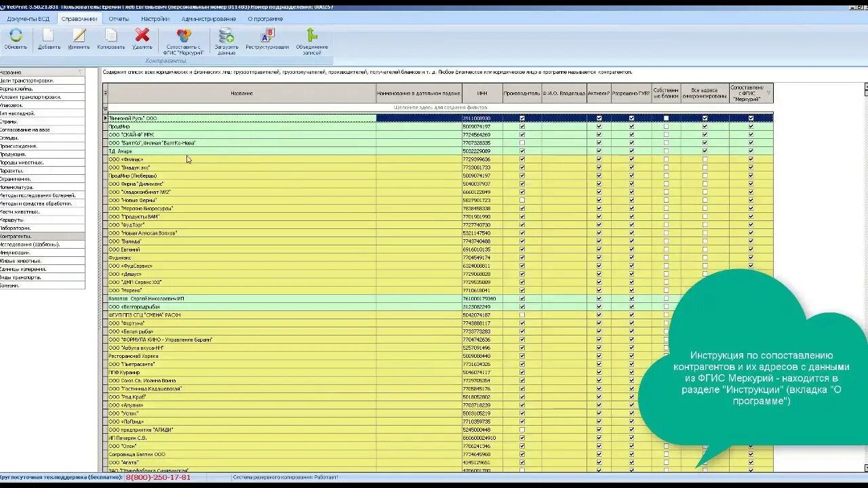This screenshot has height=488, width=868.
Task: Click Наименование в дательном падеже column header
Action: [x=419, y=93]
